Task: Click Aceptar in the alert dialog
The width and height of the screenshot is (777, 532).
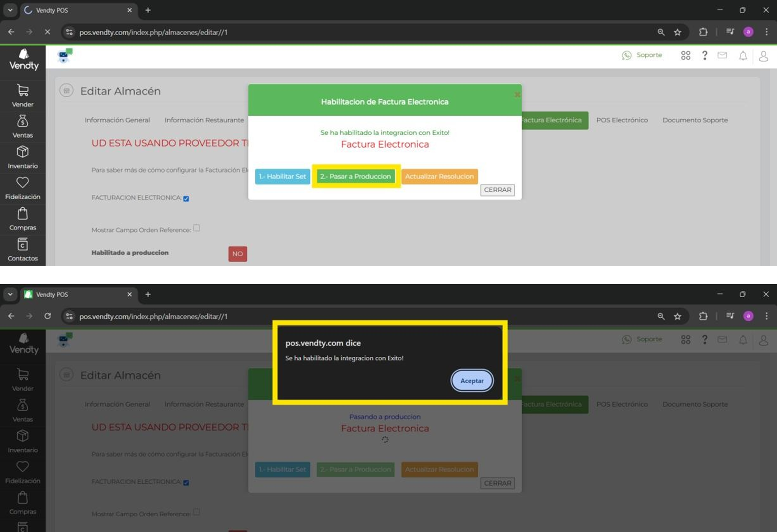Action: pos(472,380)
